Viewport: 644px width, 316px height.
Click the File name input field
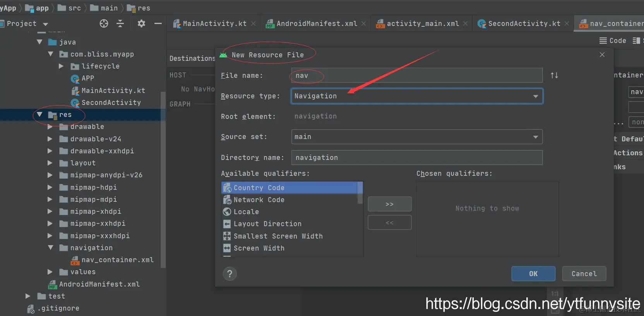point(417,76)
